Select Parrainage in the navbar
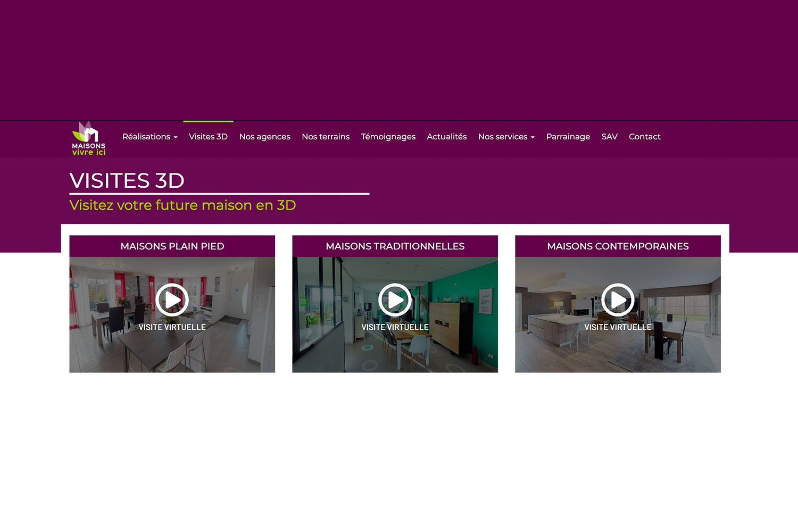 point(568,137)
